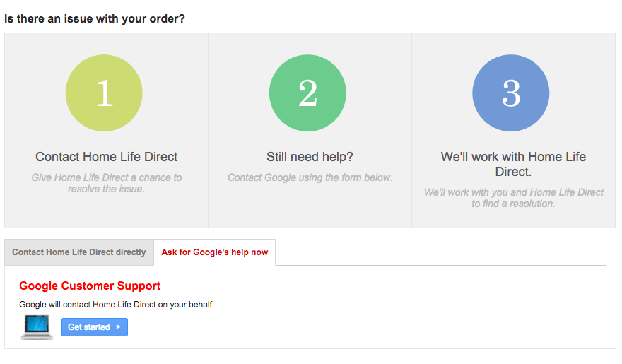This screenshot has width=622, height=364.
Task: Click the Still need help? heading
Action: click(310, 157)
